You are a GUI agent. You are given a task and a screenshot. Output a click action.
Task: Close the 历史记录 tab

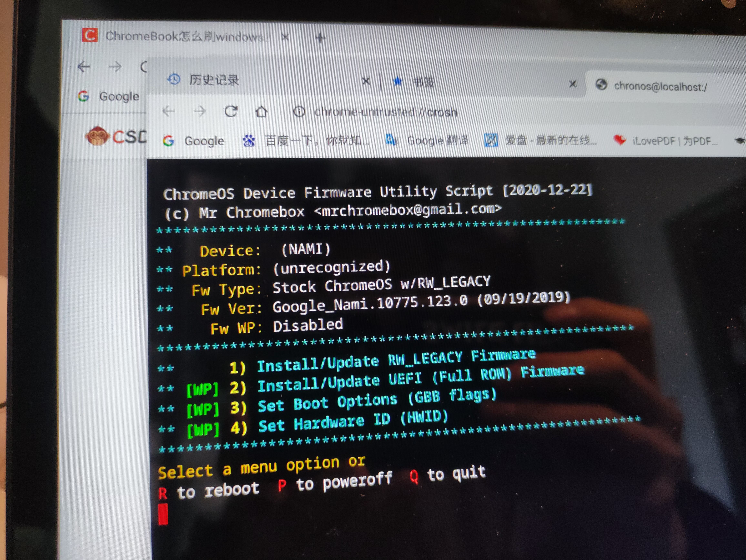(x=366, y=81)
